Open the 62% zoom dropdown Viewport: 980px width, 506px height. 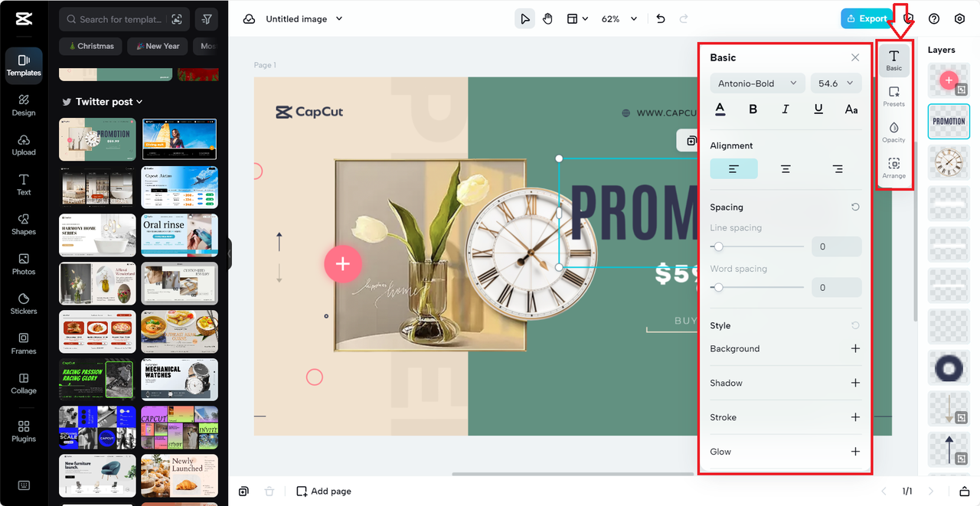[x=619, y=19]
